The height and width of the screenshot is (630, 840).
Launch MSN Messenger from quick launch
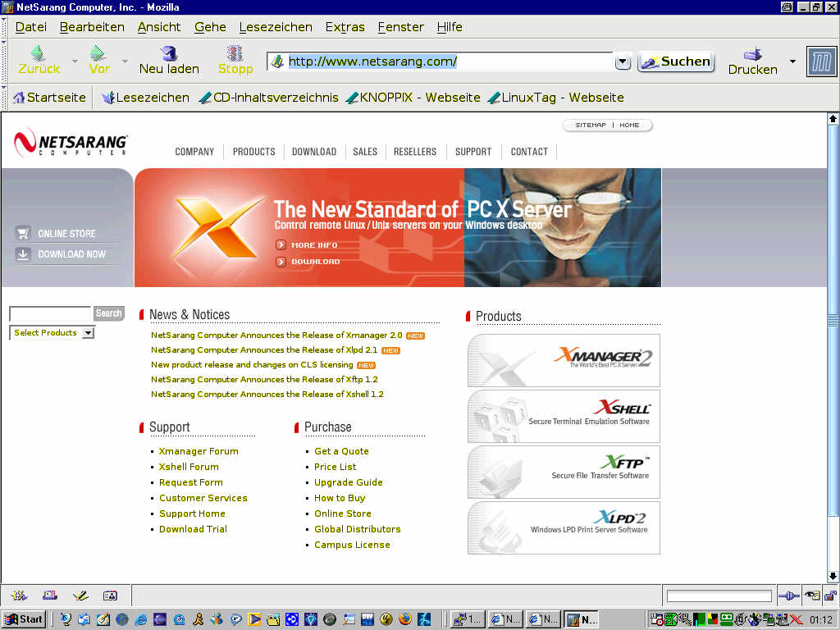(217, 620)
